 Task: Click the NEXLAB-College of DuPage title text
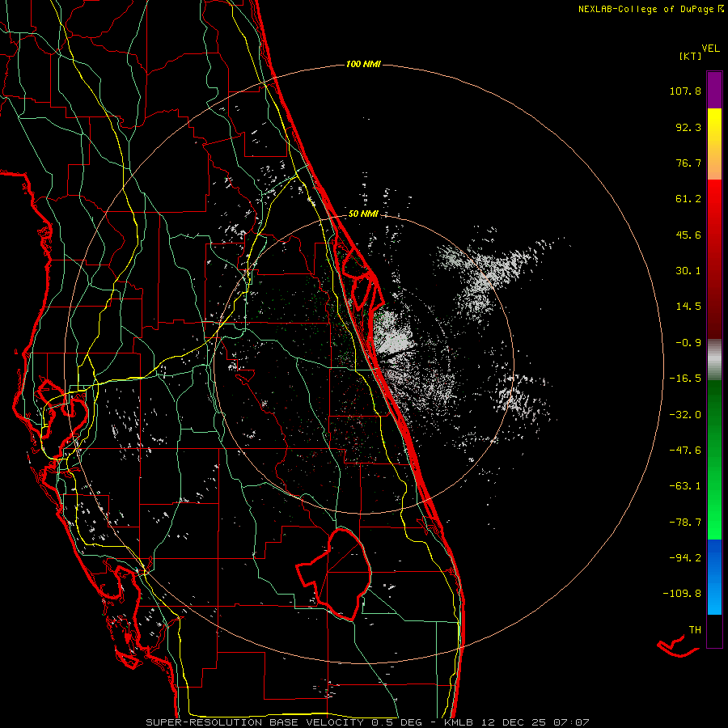pos(650,9)
